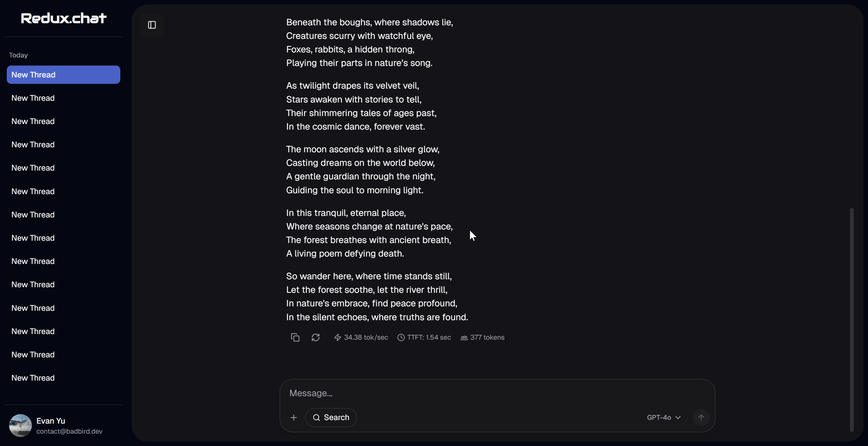
Task: Toggle the Search option in composer
Action: (331, 417)
